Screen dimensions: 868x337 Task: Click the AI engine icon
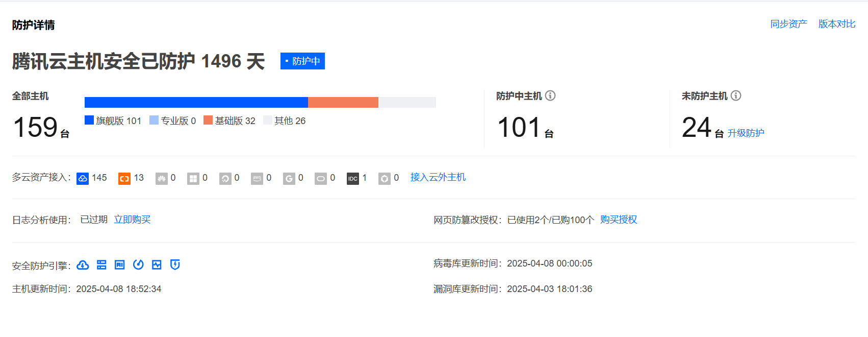[120, 264]
